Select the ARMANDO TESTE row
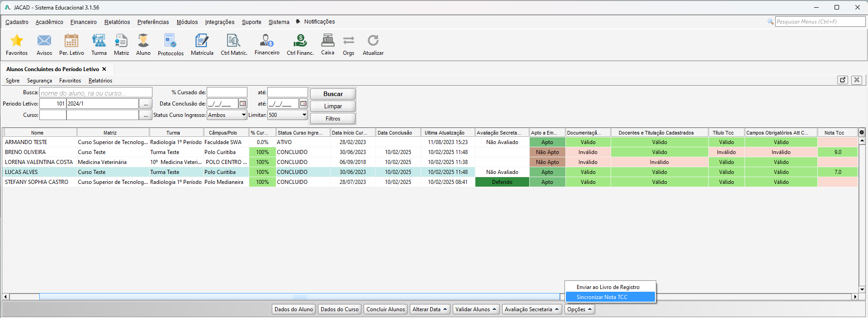Screen dimensions: 868x318 430,142
